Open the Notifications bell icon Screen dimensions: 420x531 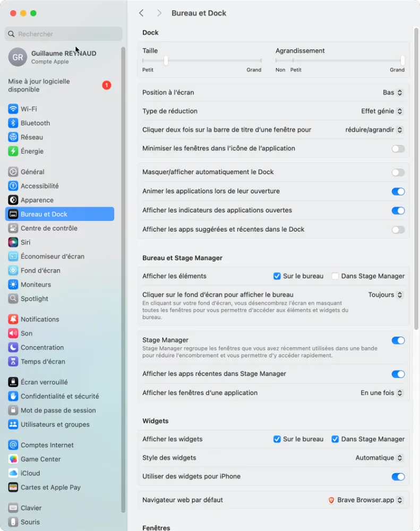click(13, 319)
